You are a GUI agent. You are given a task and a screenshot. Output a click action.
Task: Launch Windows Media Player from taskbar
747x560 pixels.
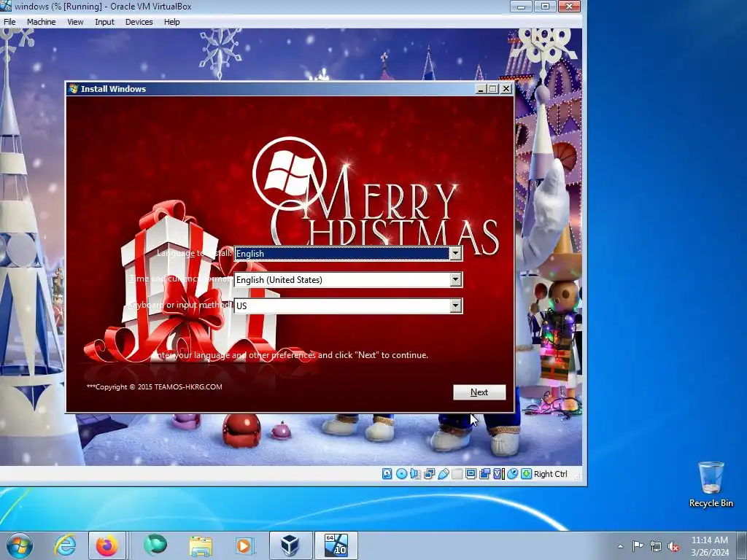[245, 545]
